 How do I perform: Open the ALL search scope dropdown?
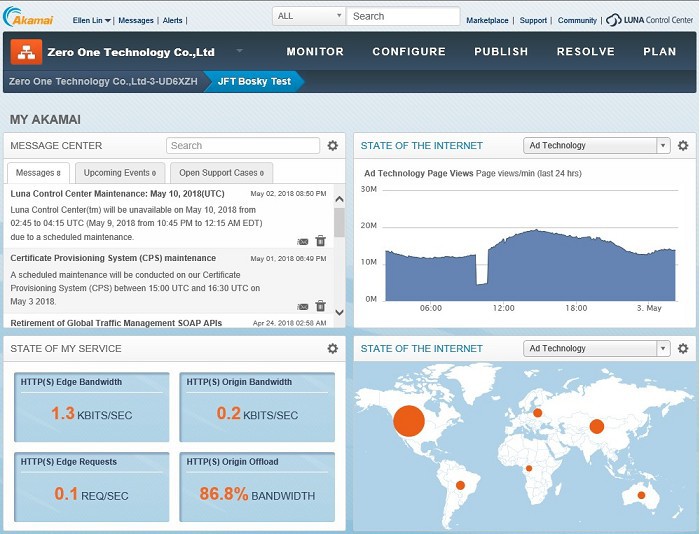tap(309, 16)
